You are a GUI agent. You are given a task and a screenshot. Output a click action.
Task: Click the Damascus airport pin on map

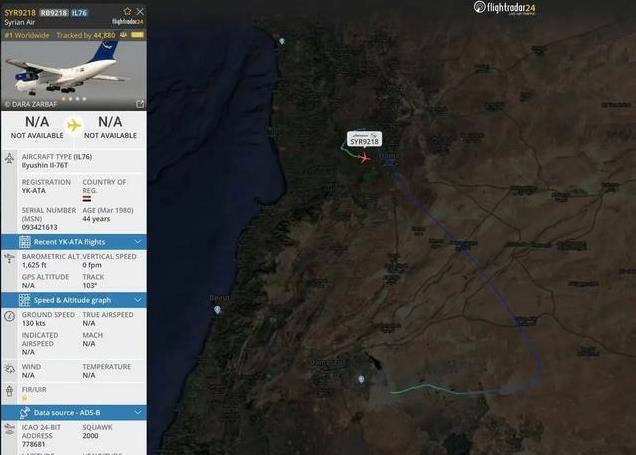tap(361, 379)
